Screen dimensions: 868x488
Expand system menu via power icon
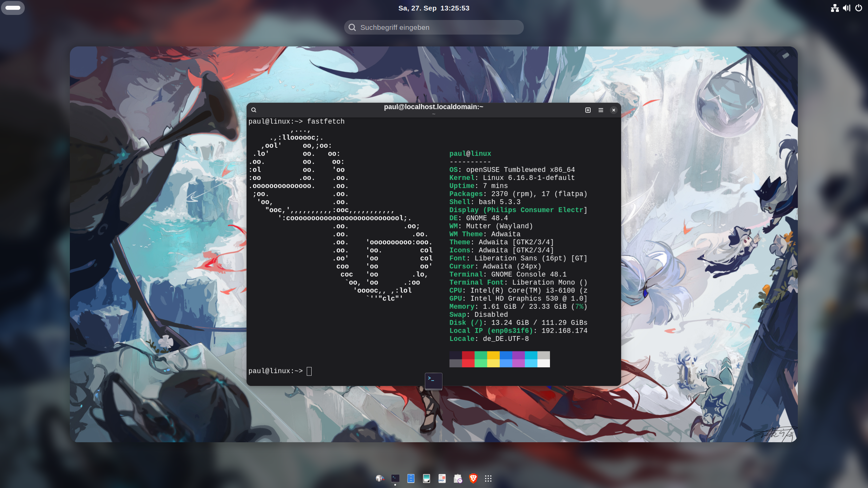tap(859, 8)
